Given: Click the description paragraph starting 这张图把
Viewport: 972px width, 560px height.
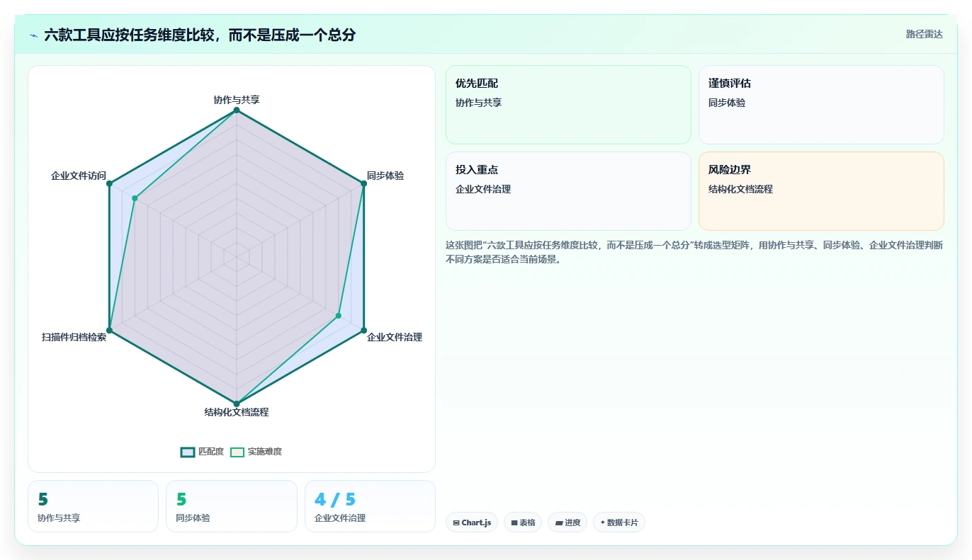Looking at the screenshot, I should (x=694, y=252).
